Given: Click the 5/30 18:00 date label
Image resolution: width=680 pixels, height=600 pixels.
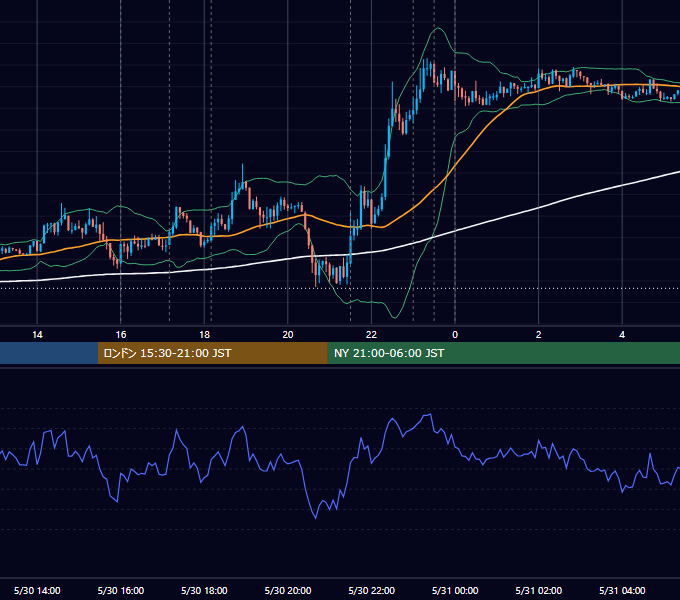Looking at the screenshot, I should coord(204,590).
